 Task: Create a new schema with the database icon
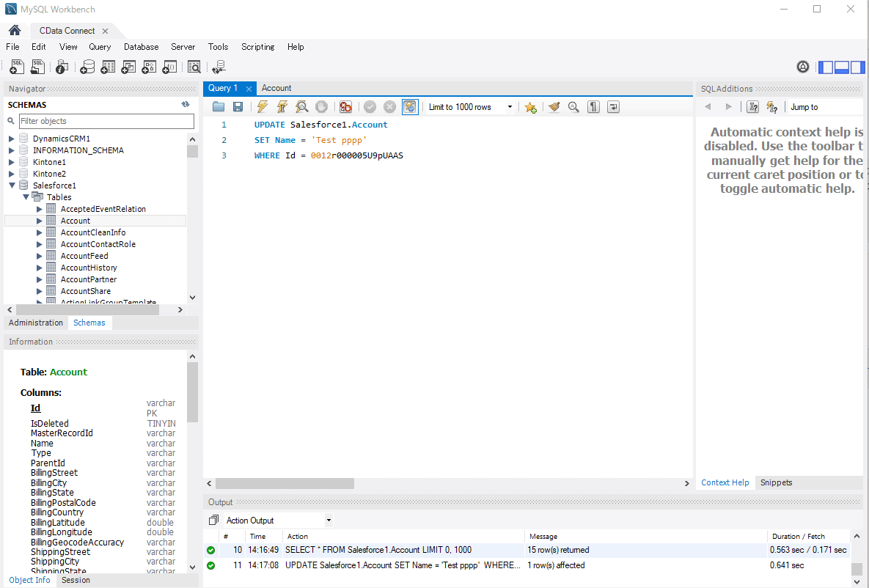click(x=87, y=67)
